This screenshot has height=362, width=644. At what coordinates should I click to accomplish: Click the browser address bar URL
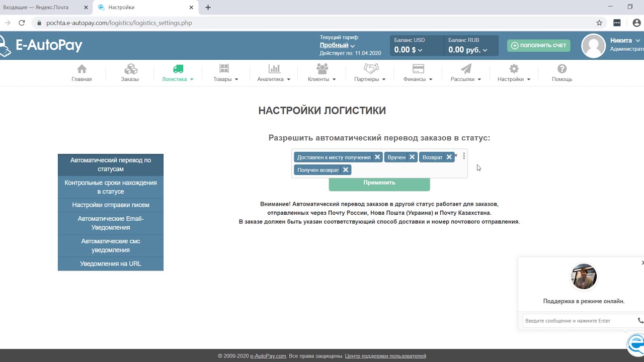119,23
